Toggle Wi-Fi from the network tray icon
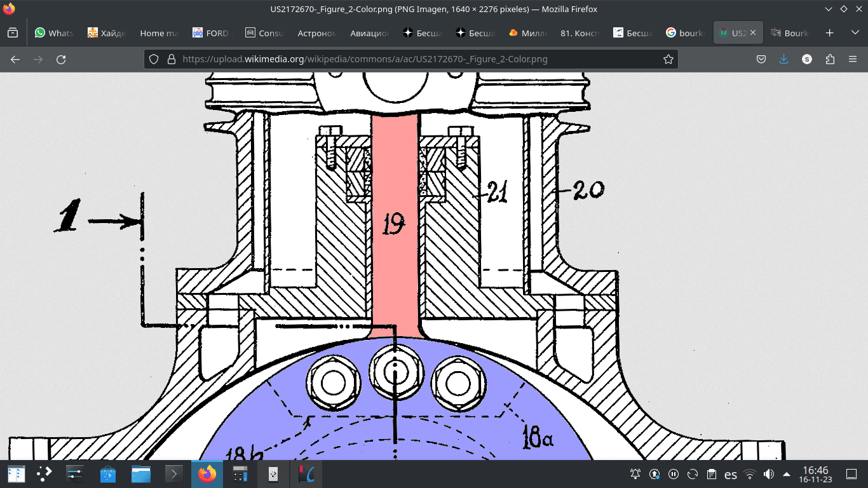This screenshot has height=488, width=868. coord(750,474)
